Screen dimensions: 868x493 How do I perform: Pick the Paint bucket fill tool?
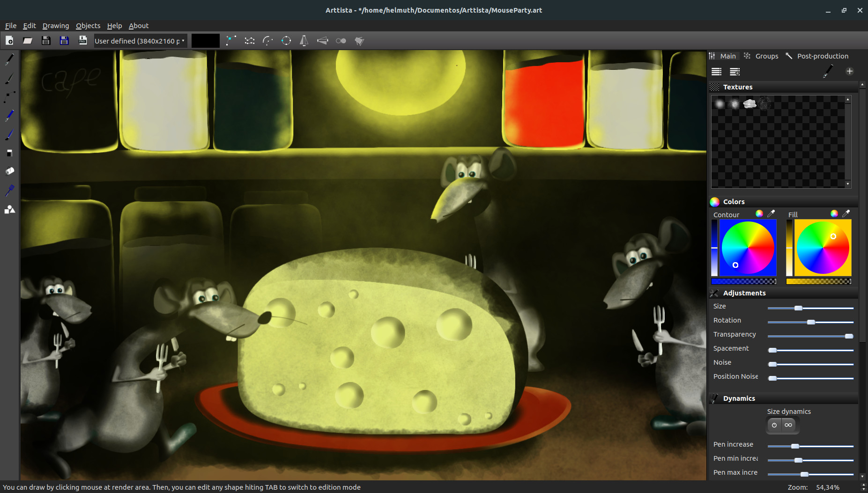click(x=8, y=171)
